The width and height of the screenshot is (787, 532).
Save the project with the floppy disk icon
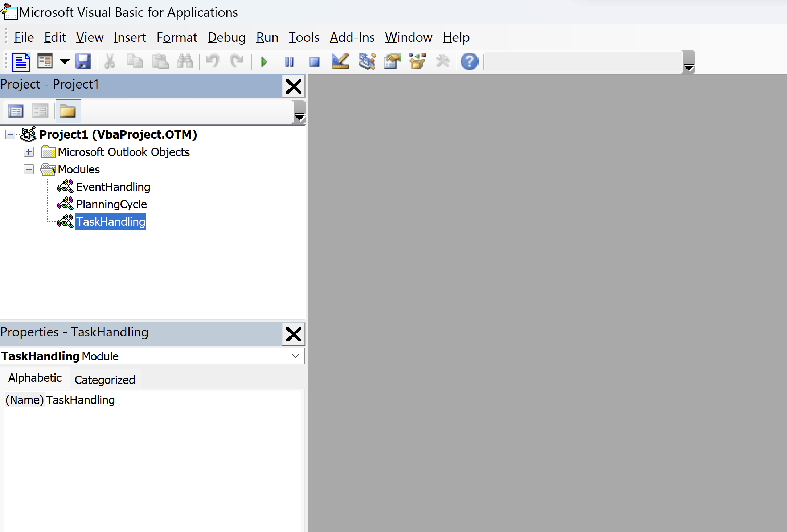point(83,62)
